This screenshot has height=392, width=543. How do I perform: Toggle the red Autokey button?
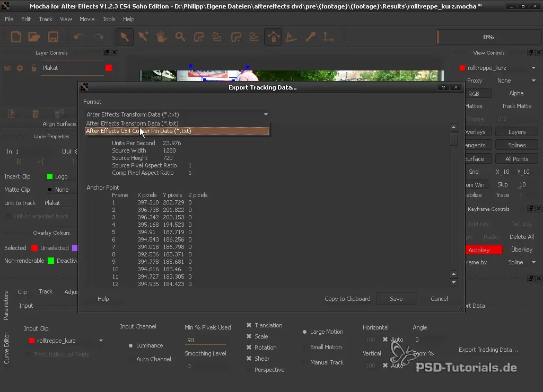click(x=484, y=250)
